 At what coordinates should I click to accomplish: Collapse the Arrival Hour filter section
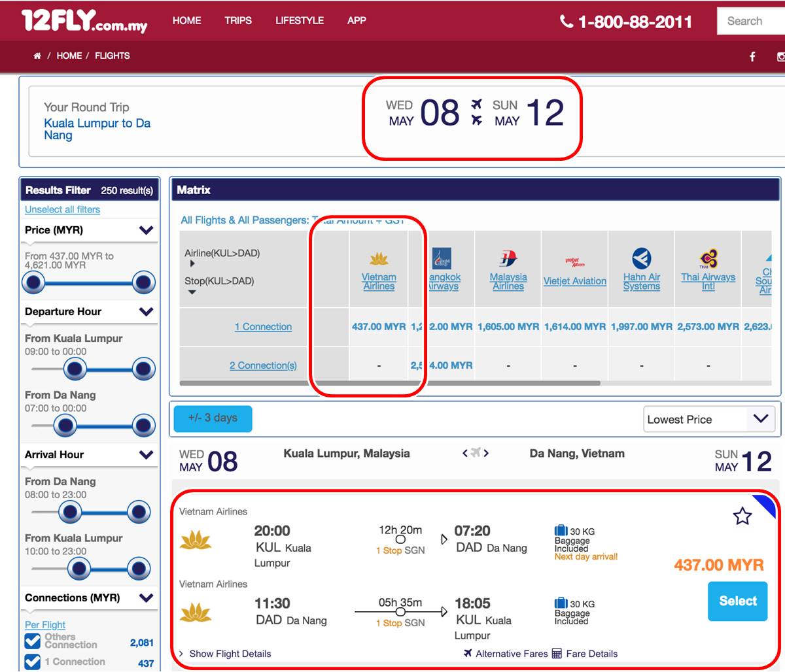tap(147, 455)
